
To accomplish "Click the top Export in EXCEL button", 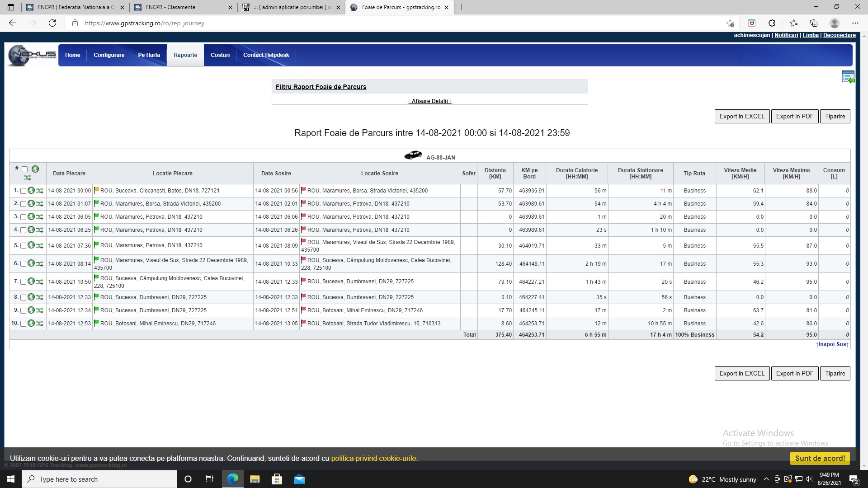I will click(741, 117).
